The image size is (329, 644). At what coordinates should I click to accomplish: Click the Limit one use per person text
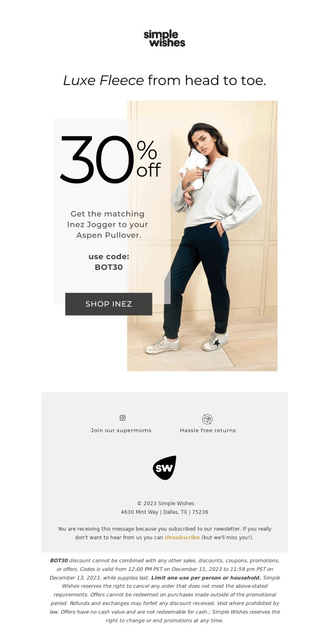[206, 578]
